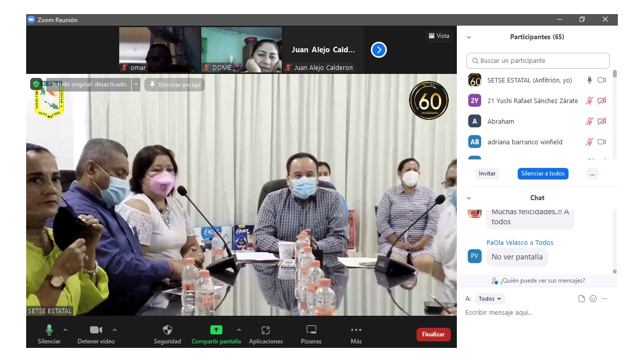Click the Zoom logo in title bar
This screenshot has height=362, width=644.
[x=31, y=20]
